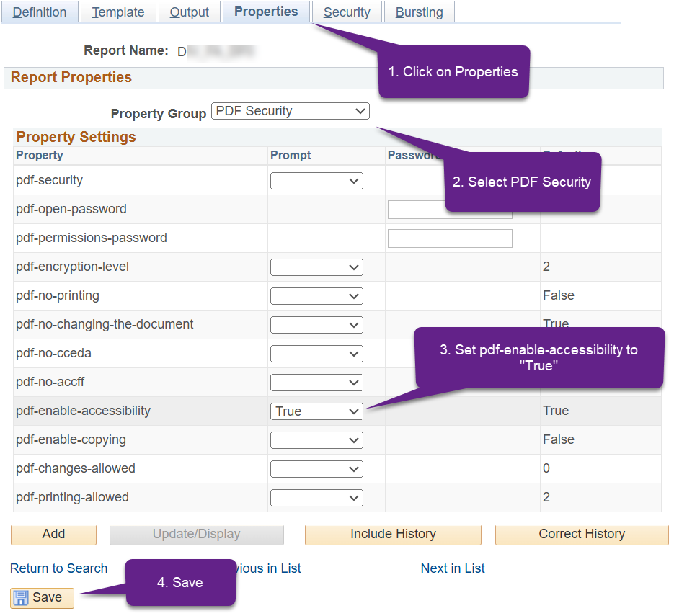674x616 pixels.
Task: Open the pdf-no-printing prompt dropdown
Action: tap(316, 296)
